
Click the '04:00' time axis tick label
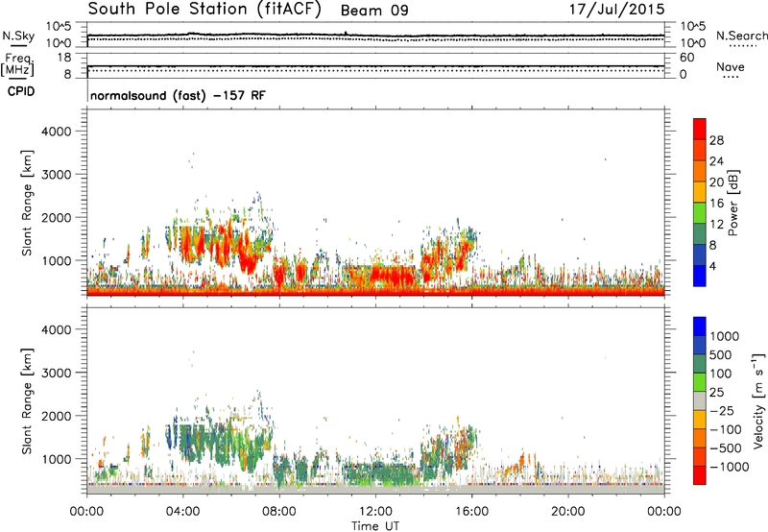183,512
